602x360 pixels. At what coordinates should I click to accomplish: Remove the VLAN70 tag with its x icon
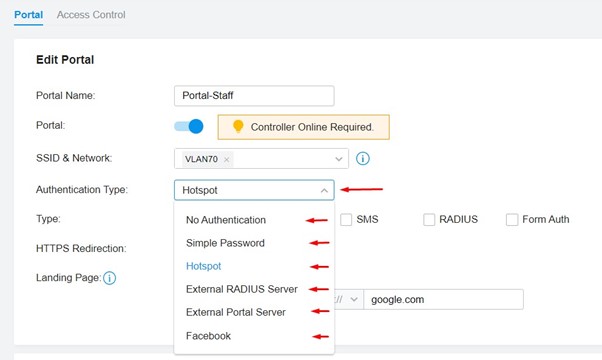pyautogui.click(x=227, y=159)
